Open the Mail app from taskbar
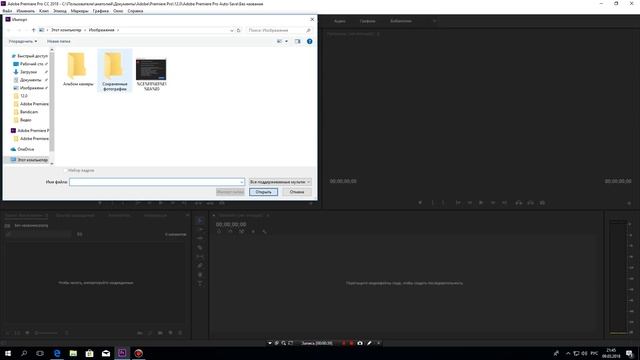 tap(106, 353)
